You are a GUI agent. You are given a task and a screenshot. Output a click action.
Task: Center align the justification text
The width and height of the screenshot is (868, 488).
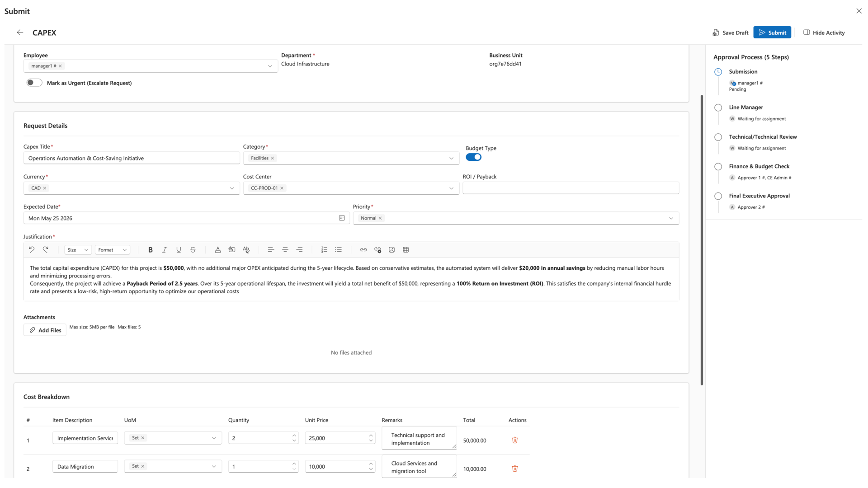[x=285, y=250]
